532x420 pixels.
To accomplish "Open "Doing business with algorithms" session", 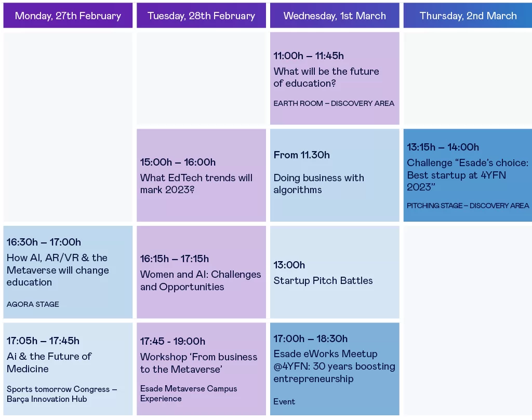I will (318, 184).
